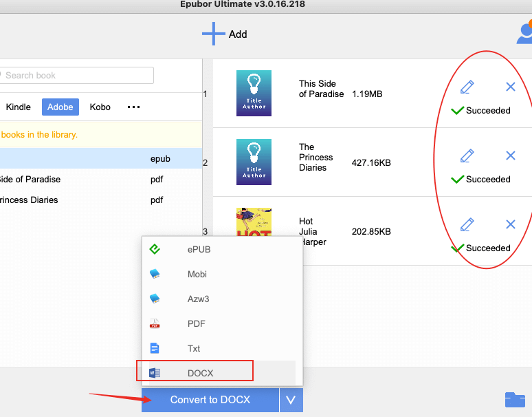Viewport: 532px width, 417px height.
Task: Click Convert to DOCX button
Action: tap(210, 400)
